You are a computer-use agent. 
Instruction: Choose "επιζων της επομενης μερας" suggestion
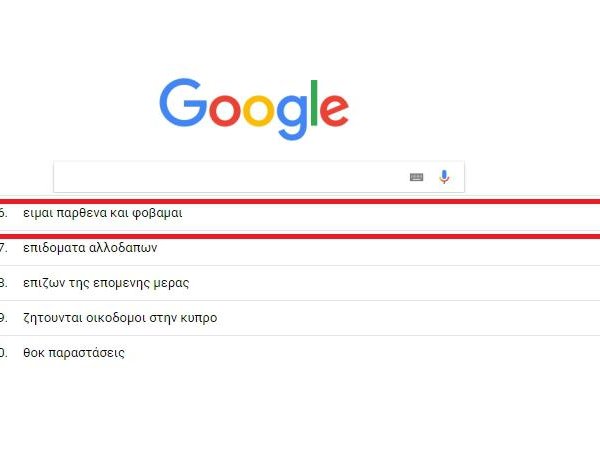(106, 283)
